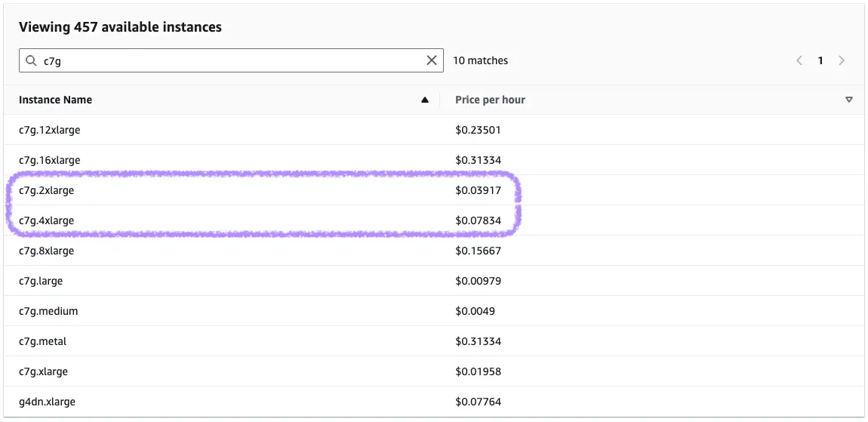868x422 pixels.
Task: Click the search magnifier icon
Action: coord(31,61)
